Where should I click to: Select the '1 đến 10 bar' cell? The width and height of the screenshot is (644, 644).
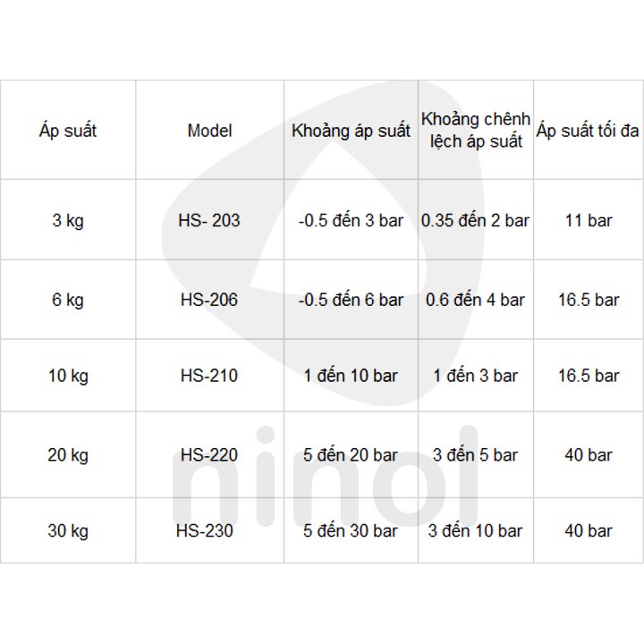point(351,376)
